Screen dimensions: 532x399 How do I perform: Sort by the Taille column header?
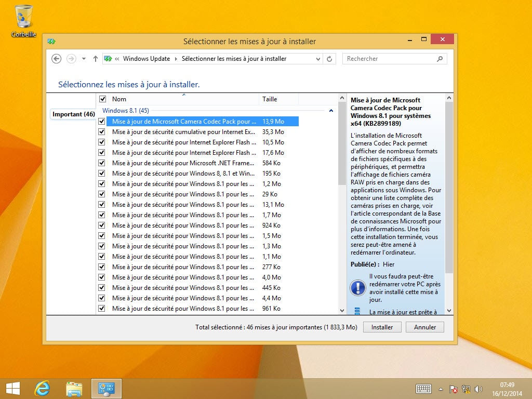point(278,99)
